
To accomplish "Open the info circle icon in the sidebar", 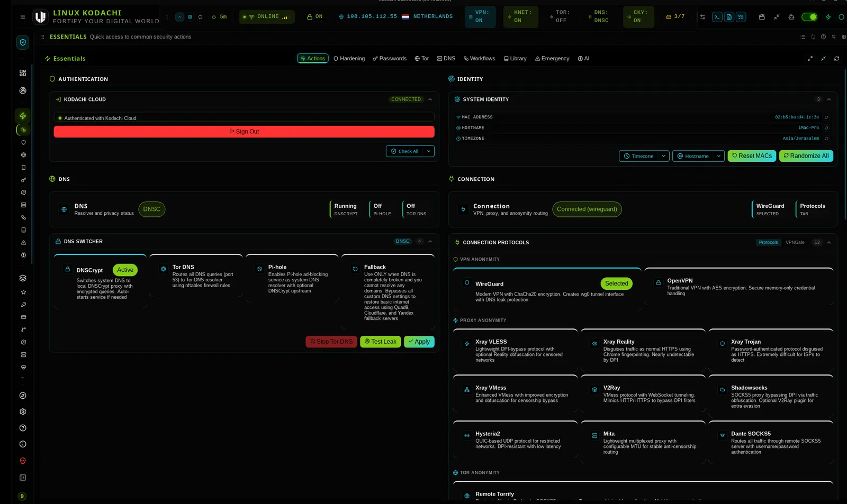I will [x=23, y=444].
